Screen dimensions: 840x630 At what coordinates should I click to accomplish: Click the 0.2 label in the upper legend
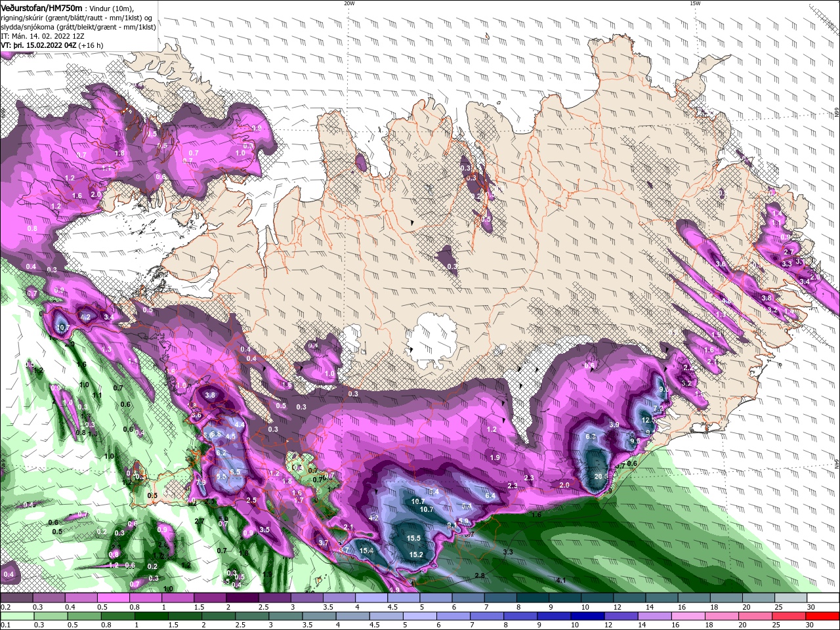5,607
